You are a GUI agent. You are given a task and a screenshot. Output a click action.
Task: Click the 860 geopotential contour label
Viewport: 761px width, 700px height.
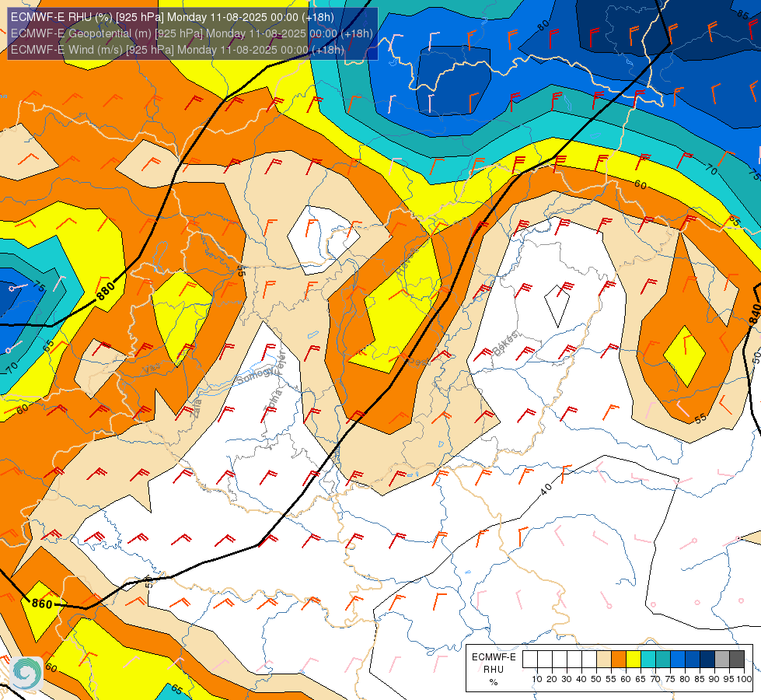[x=42, y=604]
